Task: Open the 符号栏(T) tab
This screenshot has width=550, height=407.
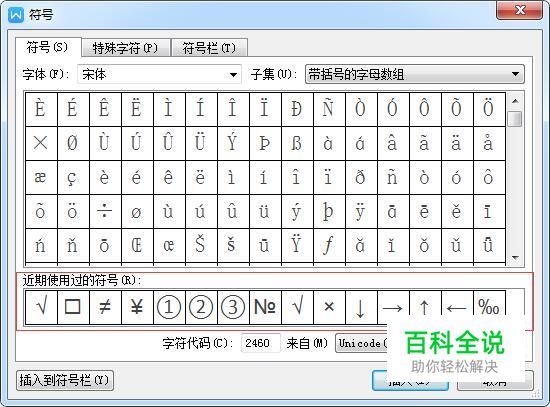Action: pyautogui.click(x=209, y=48)
